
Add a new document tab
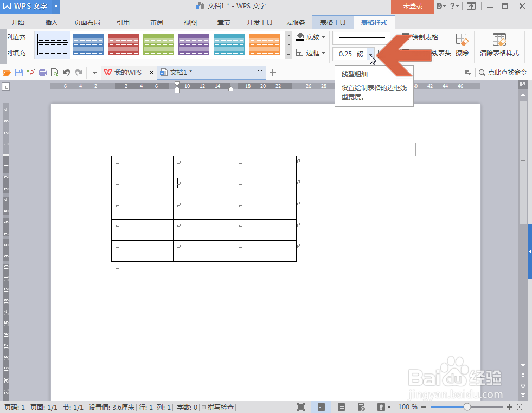pyautogui.click(x=272, y=72)
